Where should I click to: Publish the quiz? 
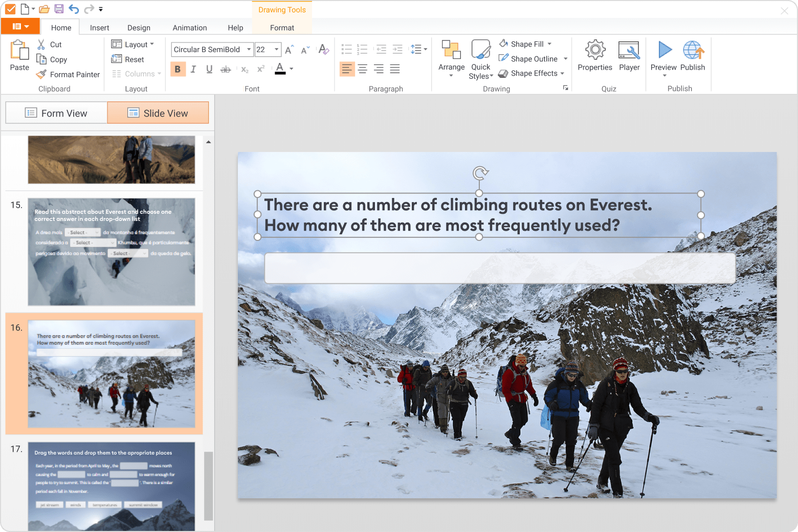point(693,56)
